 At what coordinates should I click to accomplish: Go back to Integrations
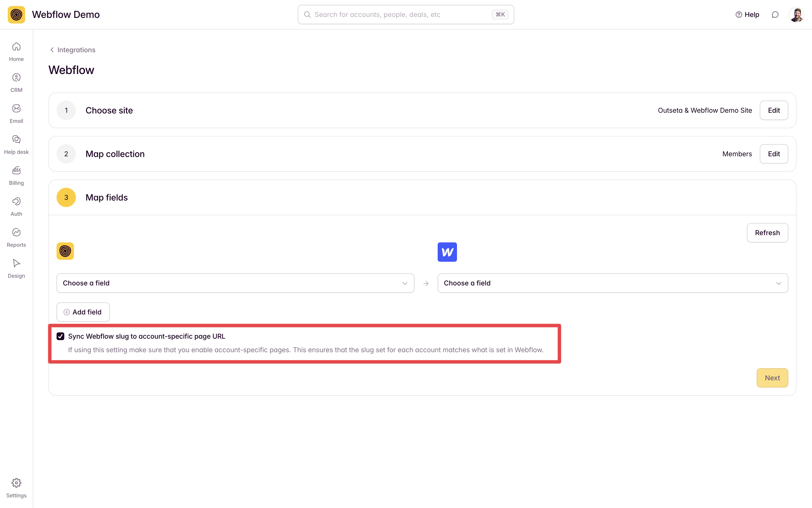pyautogui.click(x=72, y=50)
